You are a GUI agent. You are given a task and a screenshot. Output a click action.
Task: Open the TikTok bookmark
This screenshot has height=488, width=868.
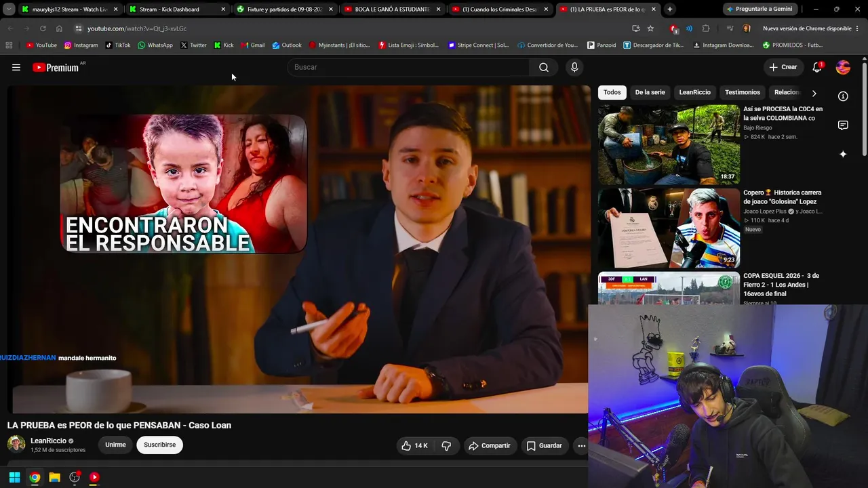tap(118, 45)
